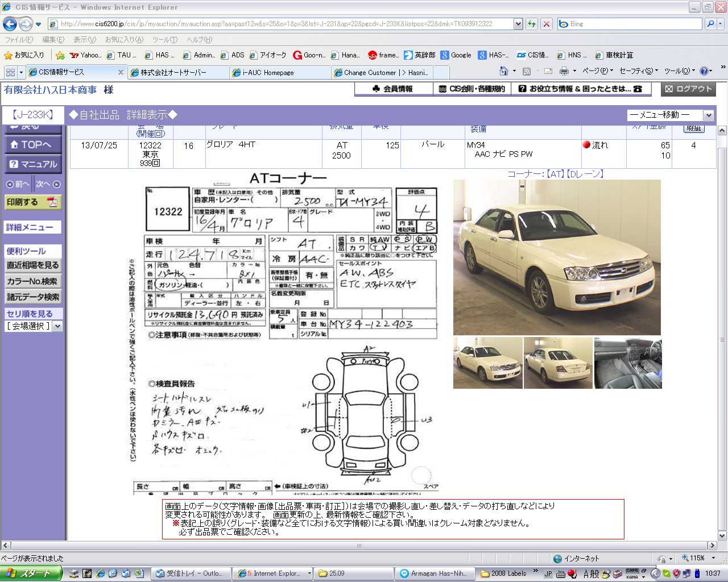728x582 pixels.
Task: Click the printer icon in IE toolbar
Action: click(564, 71)
